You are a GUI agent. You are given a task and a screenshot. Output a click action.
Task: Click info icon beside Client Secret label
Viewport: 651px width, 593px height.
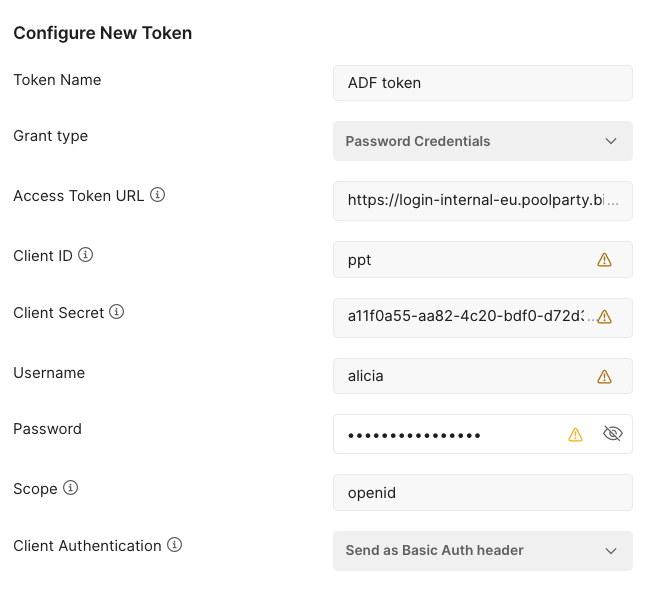[117, 312]
